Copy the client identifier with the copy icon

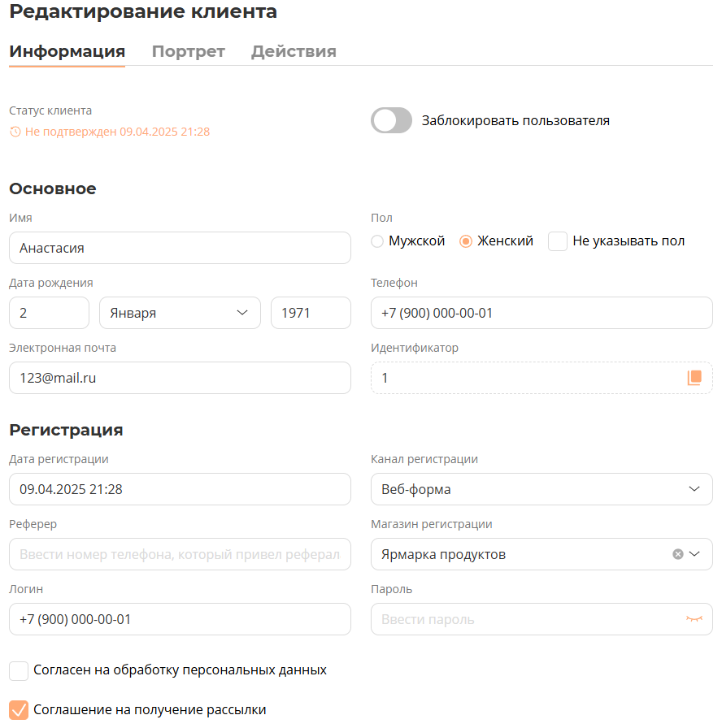click(x=694, y=378)
